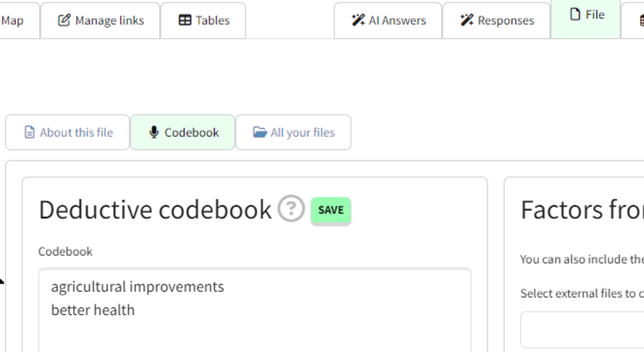Click the magic wand icon beside AI Answers
The height and width of the screenshot is (352, 644).
click(358, 20)
